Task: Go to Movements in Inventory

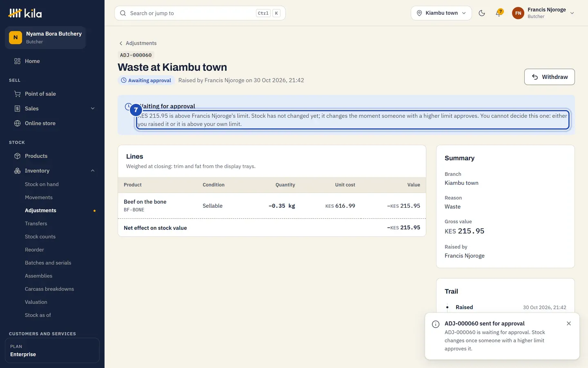Action: coord(39,197)
